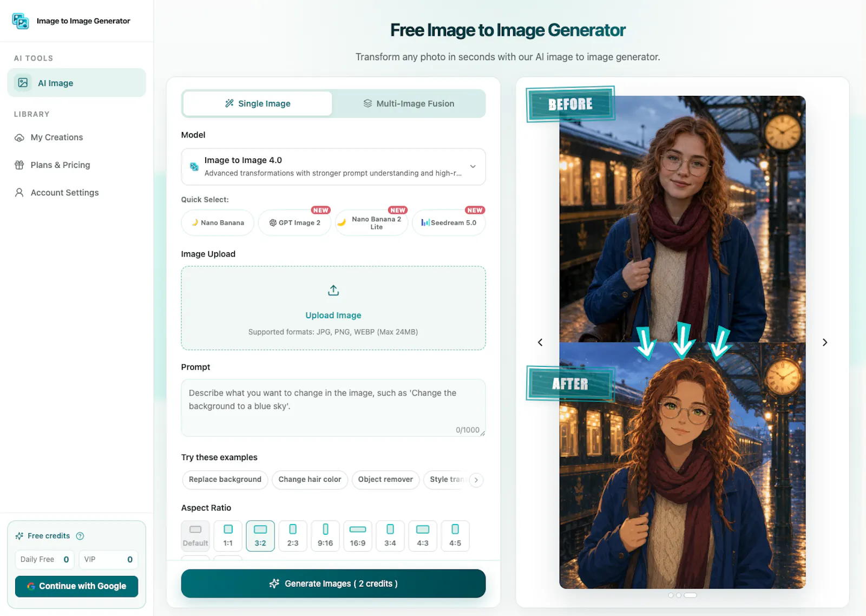
Task: Click the Image to Image 4.0 model icon
Action: click(194, 167)
